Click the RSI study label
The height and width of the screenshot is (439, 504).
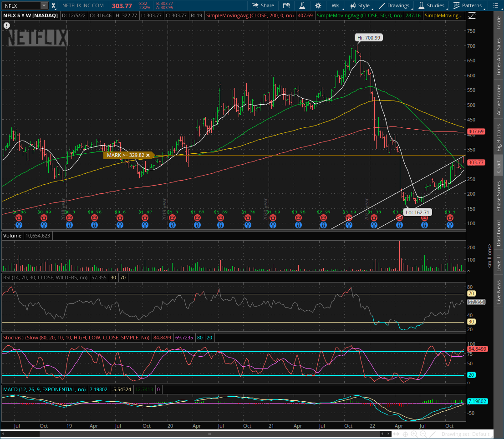45,278
